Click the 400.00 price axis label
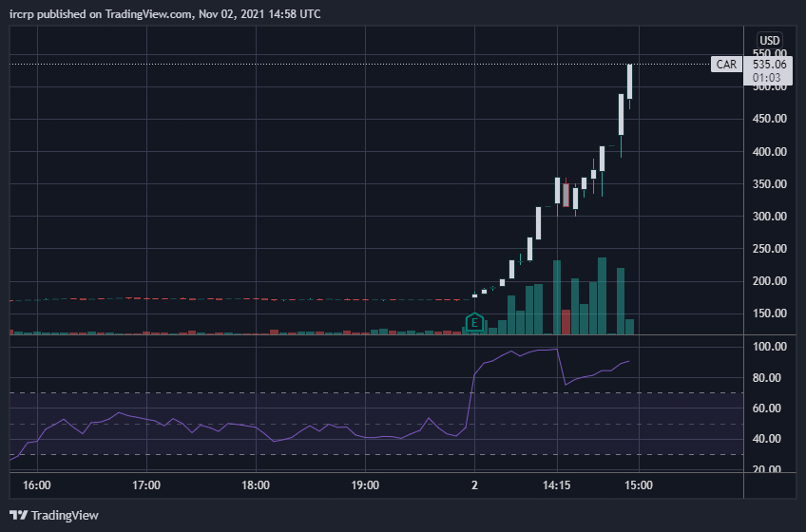 pos(770,152)
